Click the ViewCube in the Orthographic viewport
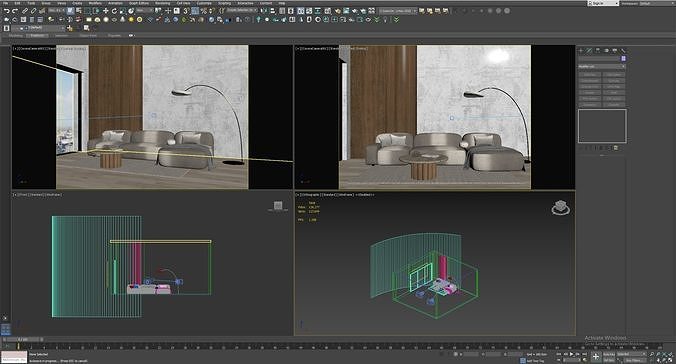 coord(560,208)
